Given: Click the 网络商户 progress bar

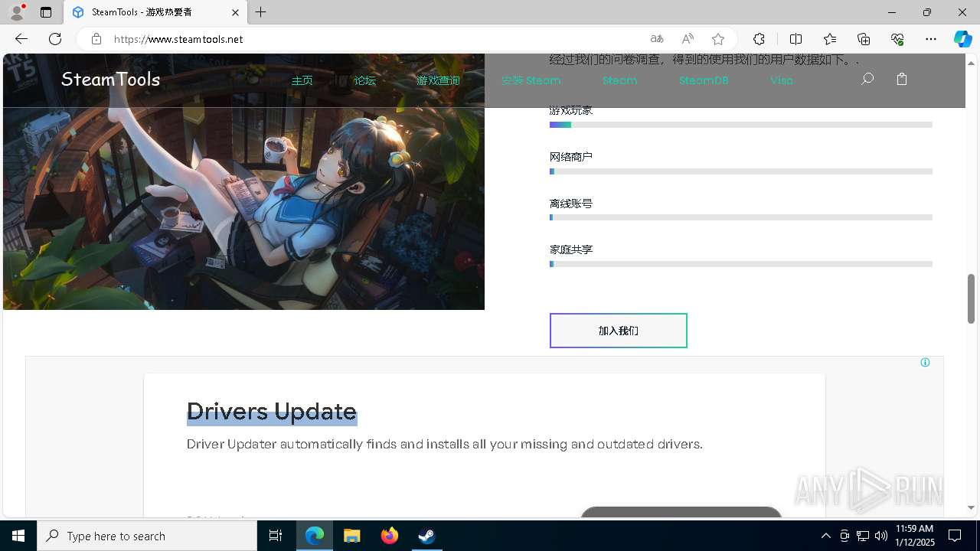Looking at the screenshot, I should tap(741, 171).
